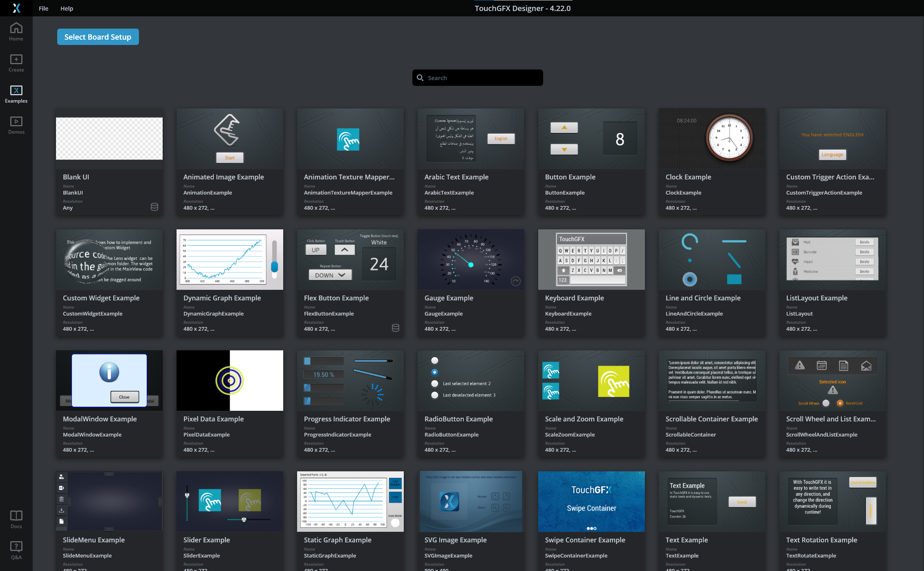Screen dimensions: 924x571
Task: Select the SlideMenu Example thumbnail
Action: coord(109,502)
